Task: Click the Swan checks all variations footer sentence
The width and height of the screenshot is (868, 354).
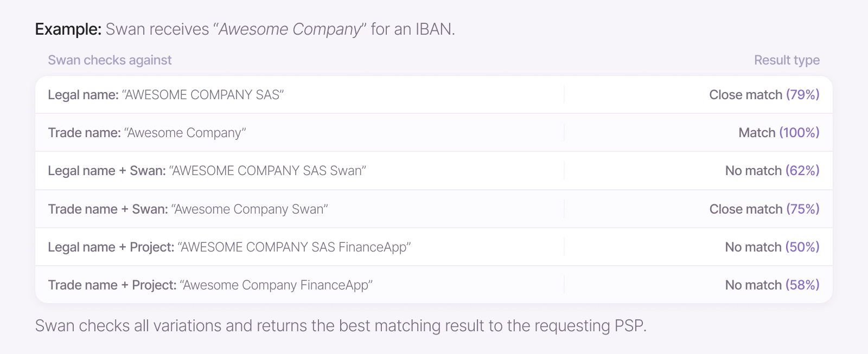Action: click(x=341, y=326)
